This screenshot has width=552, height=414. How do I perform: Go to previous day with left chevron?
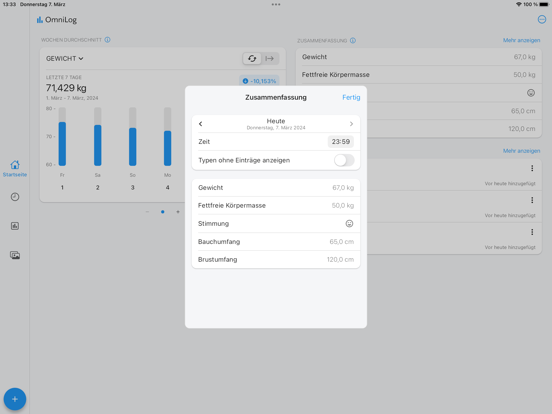click(201, 124)
